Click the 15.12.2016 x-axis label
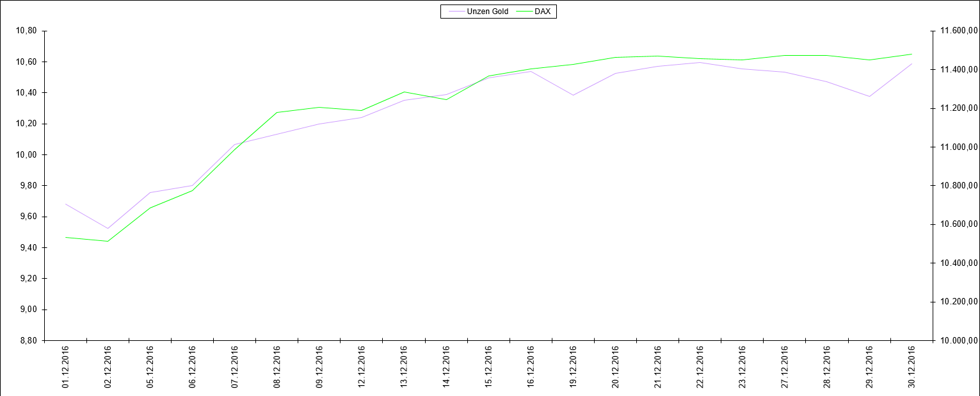Viewport: 980px width, 396px height. (x=488, y=367)
